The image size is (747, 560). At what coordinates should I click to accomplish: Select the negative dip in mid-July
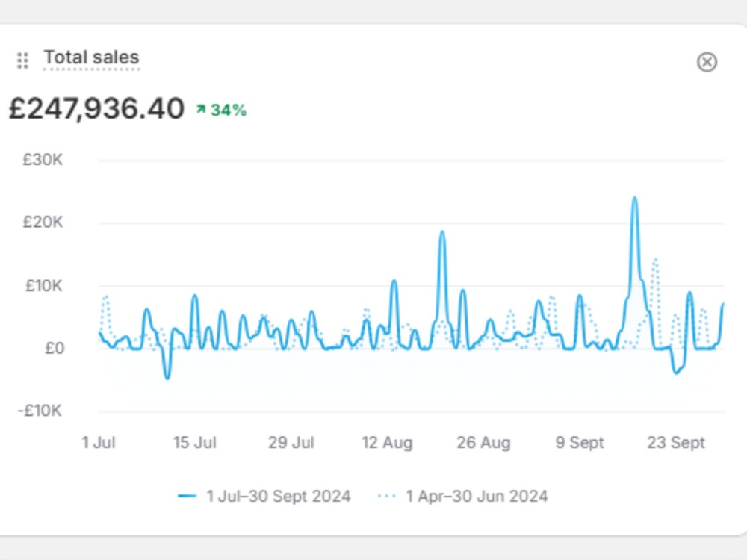tap(167, 378)
